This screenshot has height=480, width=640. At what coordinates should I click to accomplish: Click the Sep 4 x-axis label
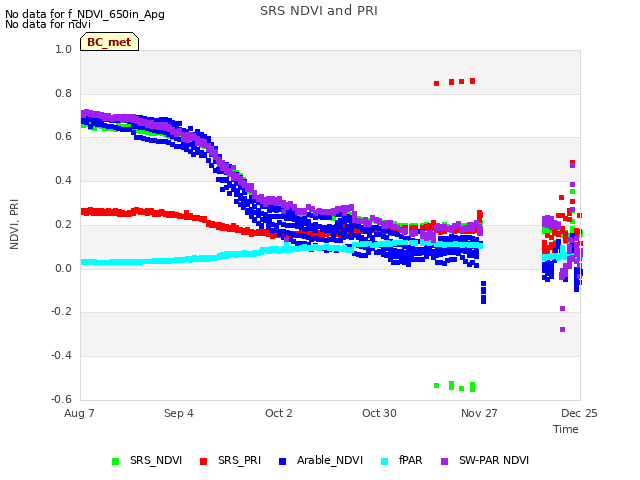[x=179, y=413]
